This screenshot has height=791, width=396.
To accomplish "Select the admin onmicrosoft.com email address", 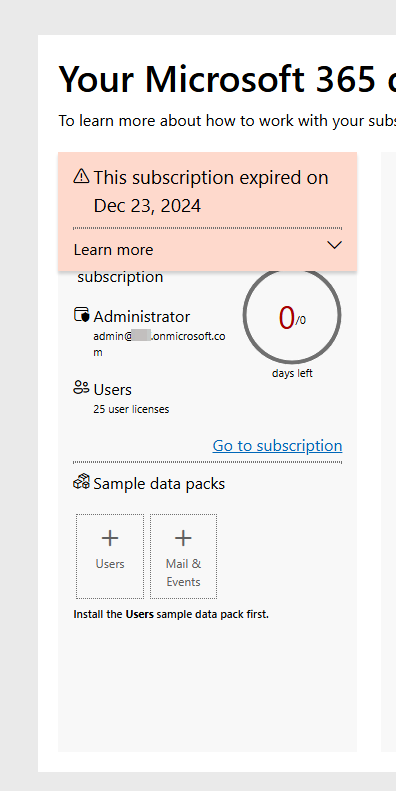I will [x=159, y=344].
